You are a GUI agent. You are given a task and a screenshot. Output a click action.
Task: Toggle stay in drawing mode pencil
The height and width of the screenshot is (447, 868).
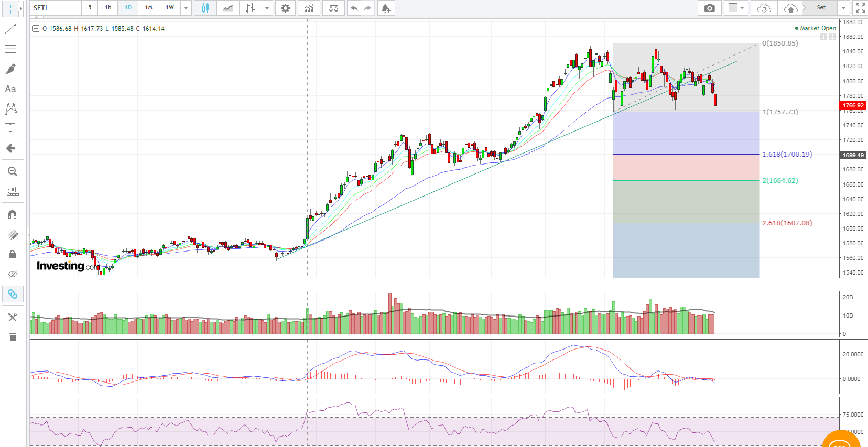(13, 235)
